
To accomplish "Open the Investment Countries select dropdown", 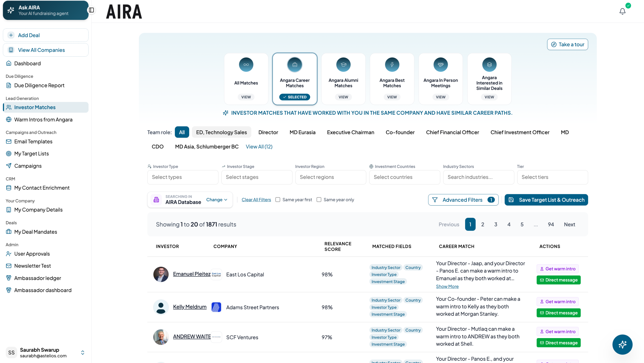I will [405, 177].
